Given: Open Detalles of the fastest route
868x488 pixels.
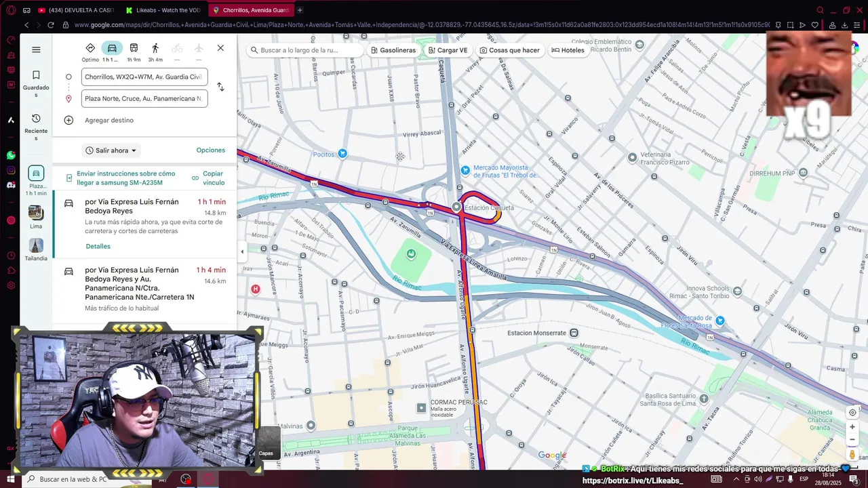Looking at the screenshot, I should 98,247.
